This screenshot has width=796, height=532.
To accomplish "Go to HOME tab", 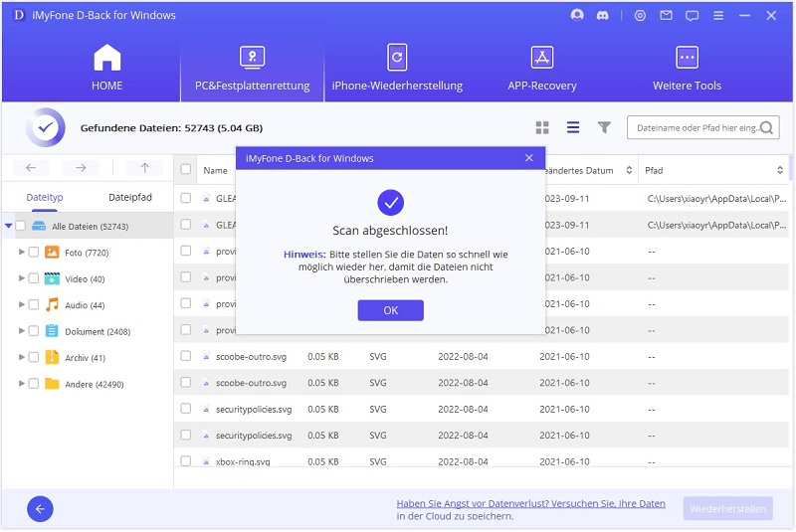I will (x=107, y=68).
